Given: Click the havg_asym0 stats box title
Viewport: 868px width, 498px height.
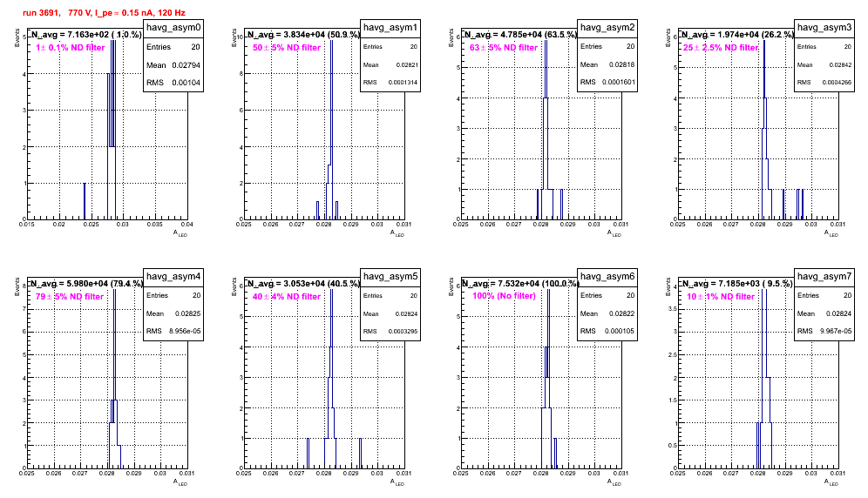Looking at the screenshot, I should click(x=173, y=28).
